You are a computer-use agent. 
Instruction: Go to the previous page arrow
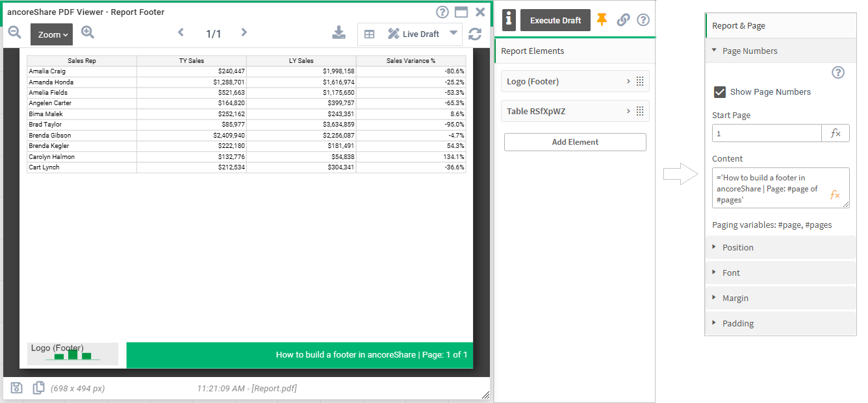pos(181,33)
